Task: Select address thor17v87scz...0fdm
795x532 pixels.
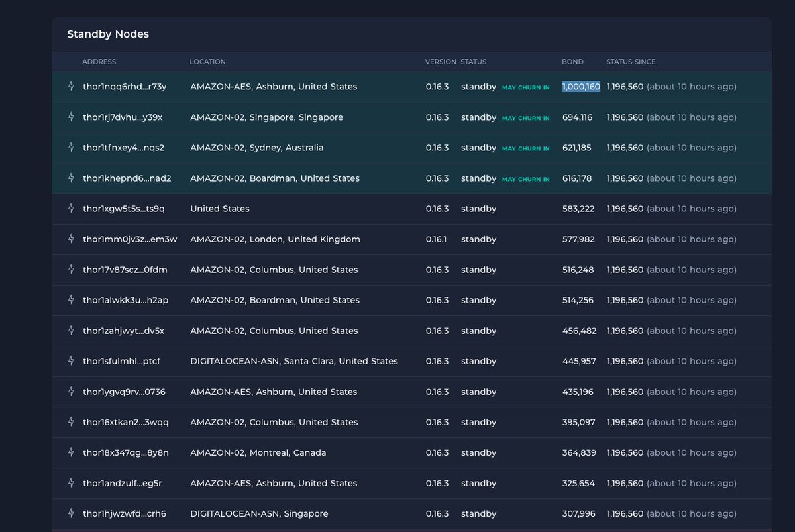Action: click(125, 270)
